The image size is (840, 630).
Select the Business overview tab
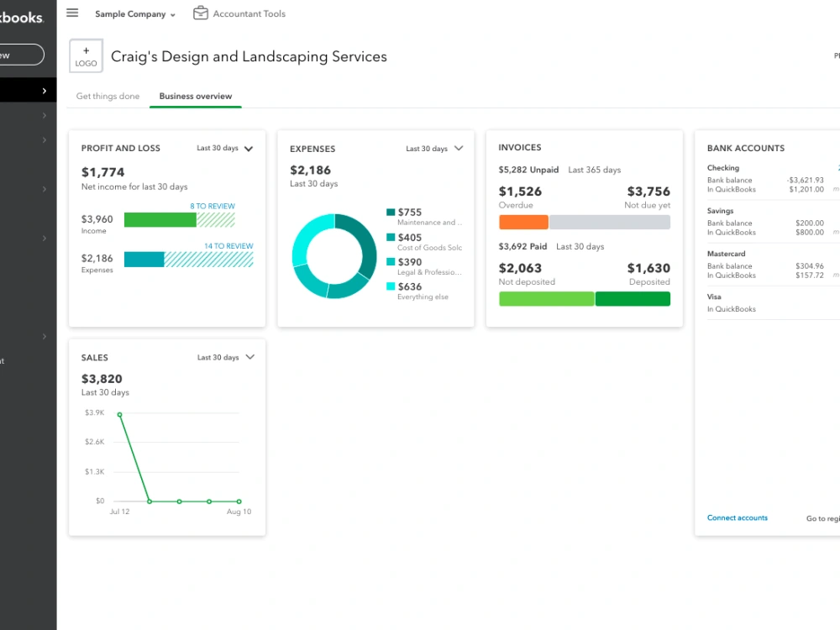point(196,96)
